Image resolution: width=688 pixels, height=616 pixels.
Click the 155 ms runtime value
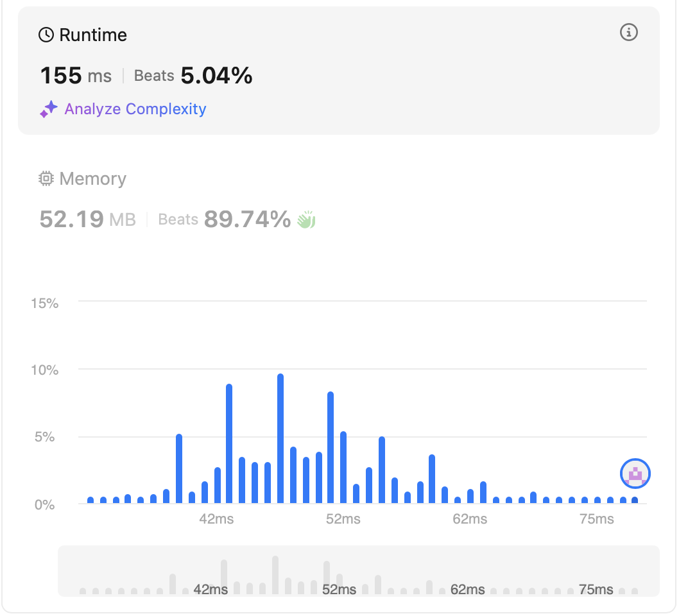coord(76,76)
